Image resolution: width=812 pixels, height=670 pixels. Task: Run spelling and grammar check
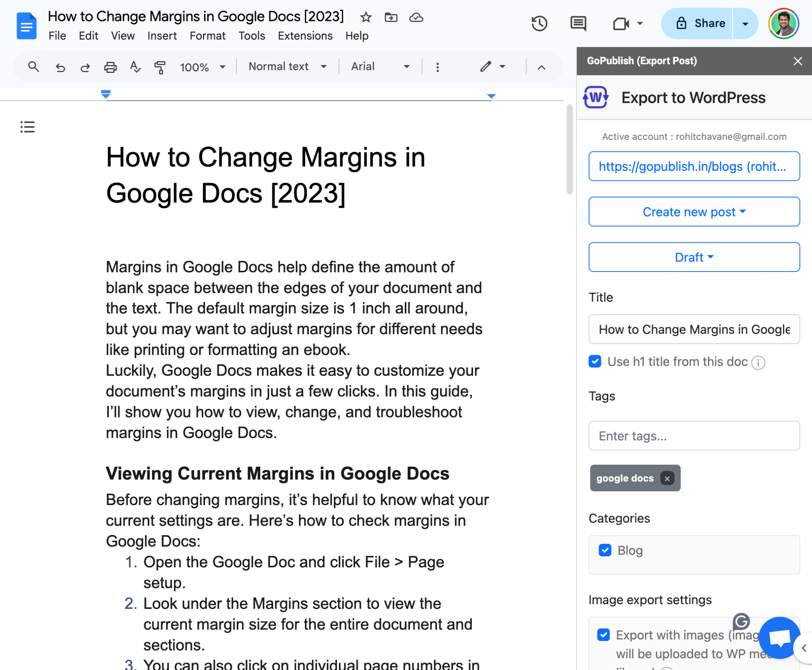135,67
